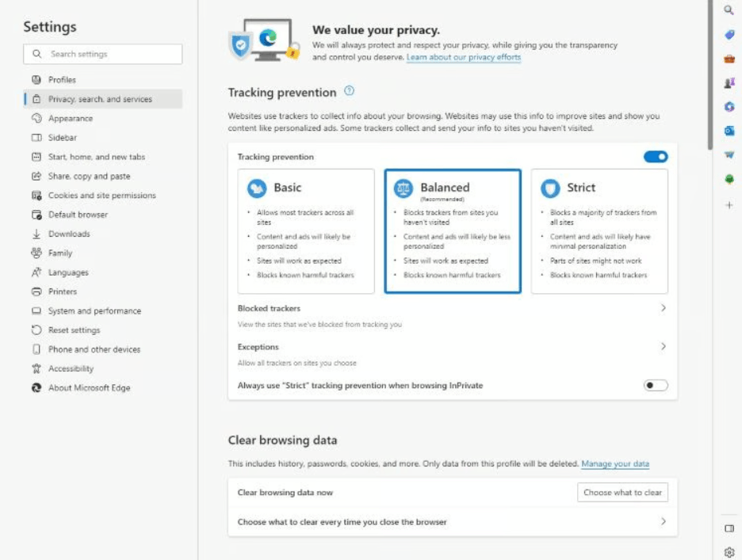Screen dimensions: 742x560
Task: Click the Choose what to clear button
Action: (x=622, y=493)
